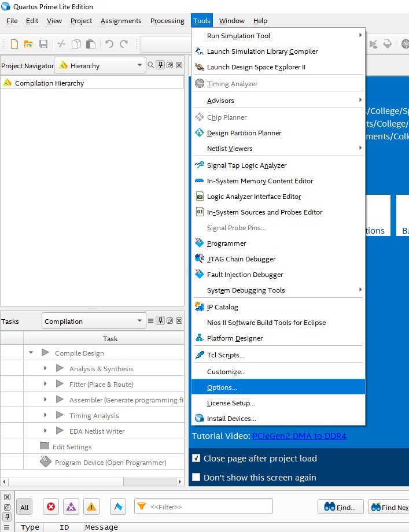
Task: Toggle critical warning messages filter icon
Action: point(71,507)
